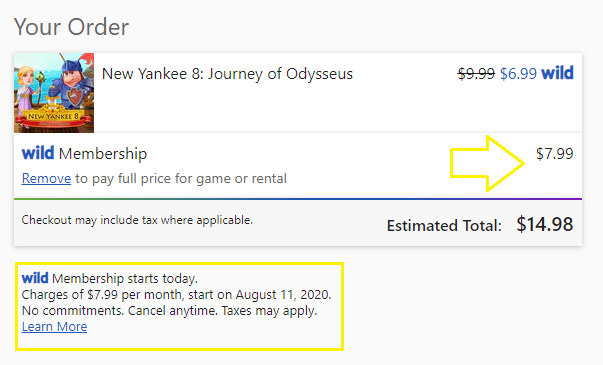Click the $7.99 membership price
This screenshot has height=365, width=603.
pos(555,153)
